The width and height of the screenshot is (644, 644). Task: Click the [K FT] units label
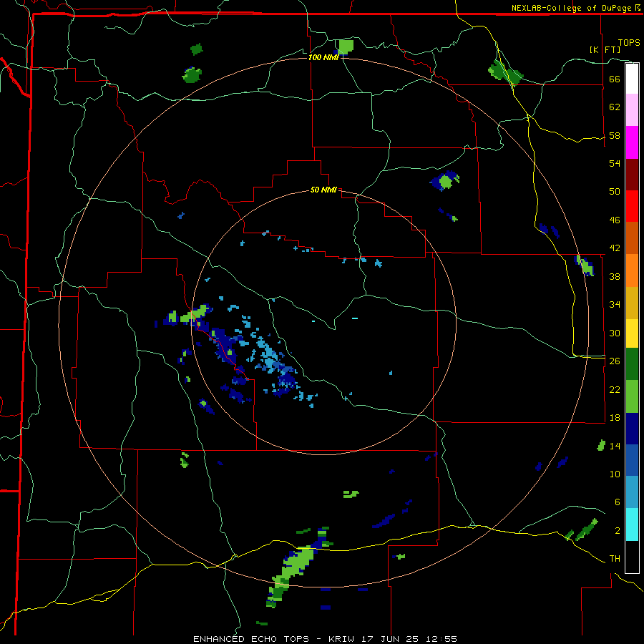(605, 49)
